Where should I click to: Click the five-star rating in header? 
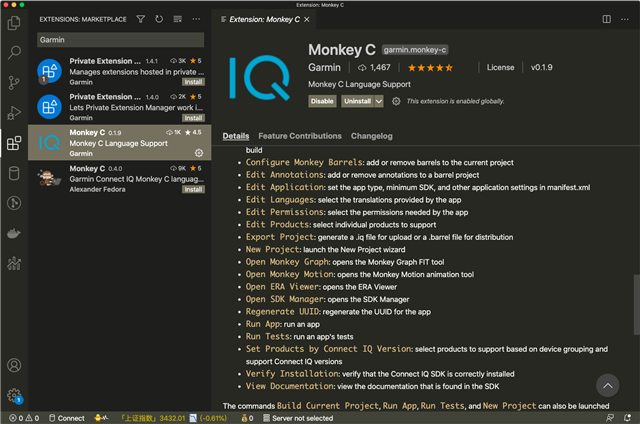(430, 68)
